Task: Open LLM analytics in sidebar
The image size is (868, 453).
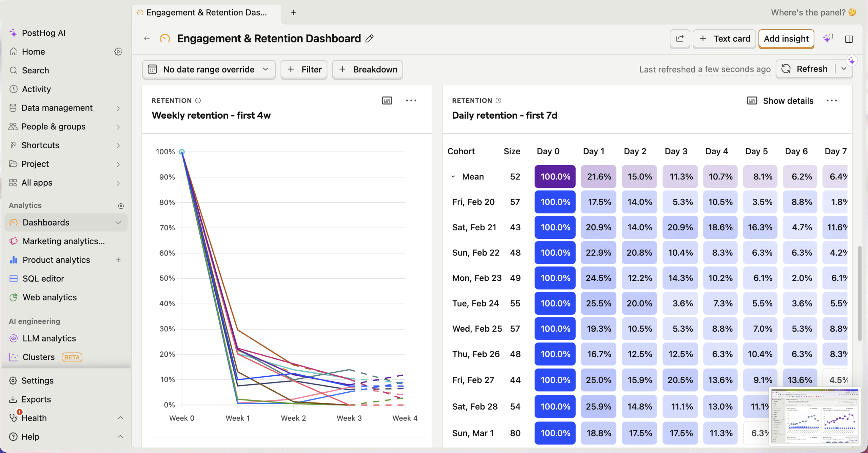Action: click(49, 338)
